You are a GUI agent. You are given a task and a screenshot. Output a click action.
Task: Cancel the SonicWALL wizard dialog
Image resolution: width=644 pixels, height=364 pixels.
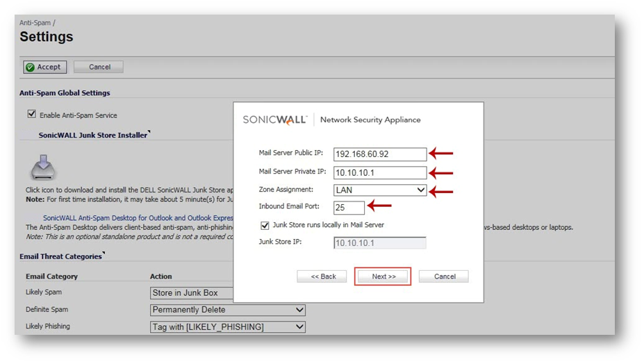click(443, 276)
